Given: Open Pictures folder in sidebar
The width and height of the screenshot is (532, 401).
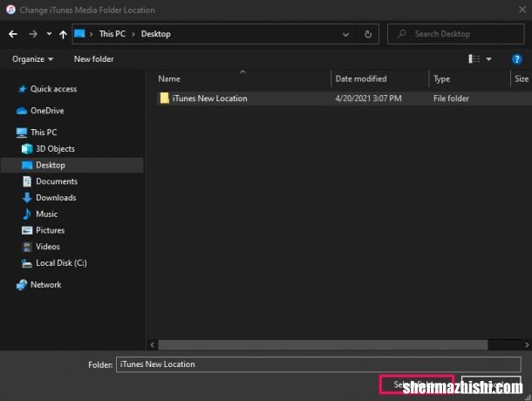Looking at the screenshot, I should 43,230.
